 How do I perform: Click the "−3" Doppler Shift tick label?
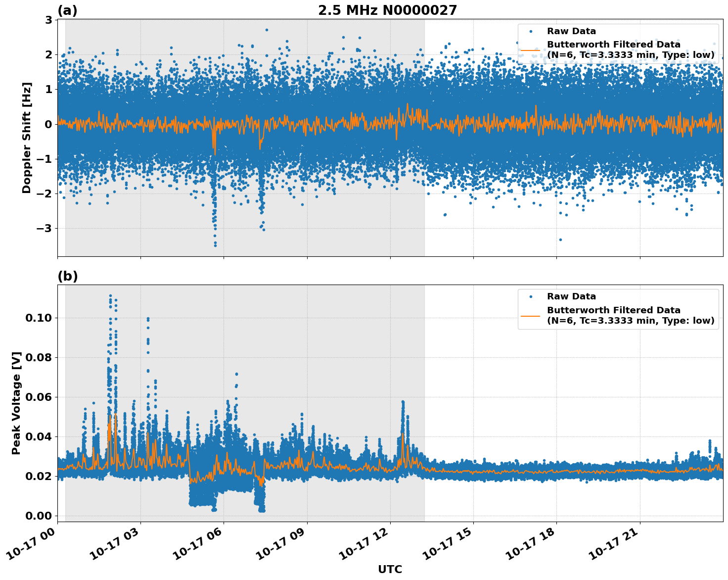point(44,228)
